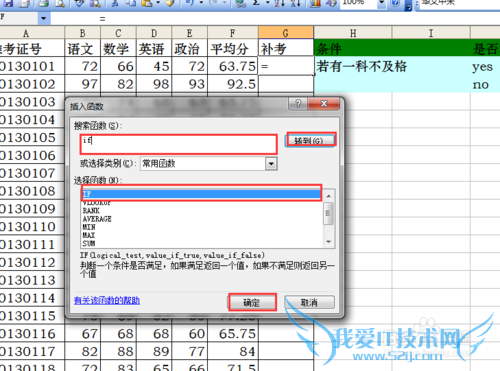Click the Format Painter brush icon
Screen dimensions: 500x371
(x=170, y=3)
